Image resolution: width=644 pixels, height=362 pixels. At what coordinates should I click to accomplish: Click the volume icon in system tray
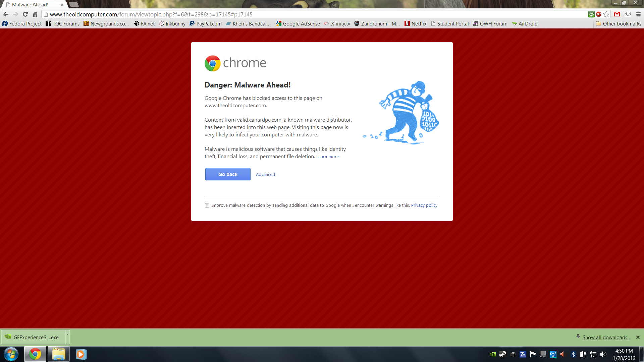click(x=603, y=354)
